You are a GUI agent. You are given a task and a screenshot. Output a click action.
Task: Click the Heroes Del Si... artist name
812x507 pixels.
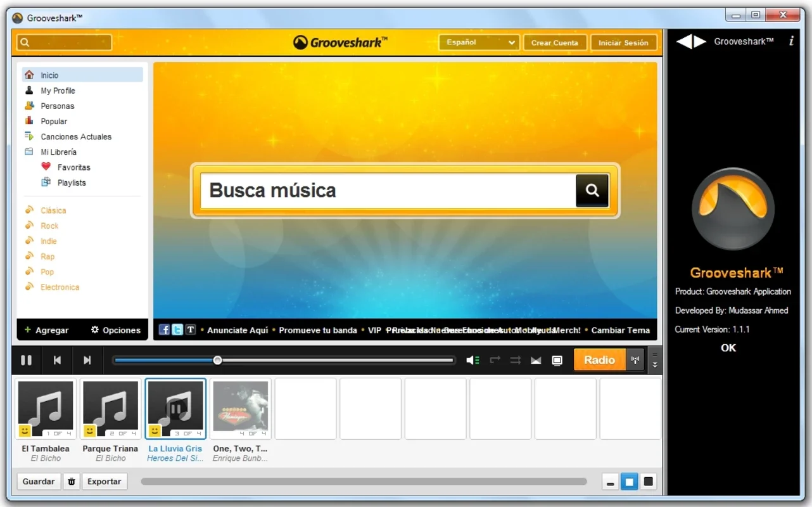pos(175,458)
